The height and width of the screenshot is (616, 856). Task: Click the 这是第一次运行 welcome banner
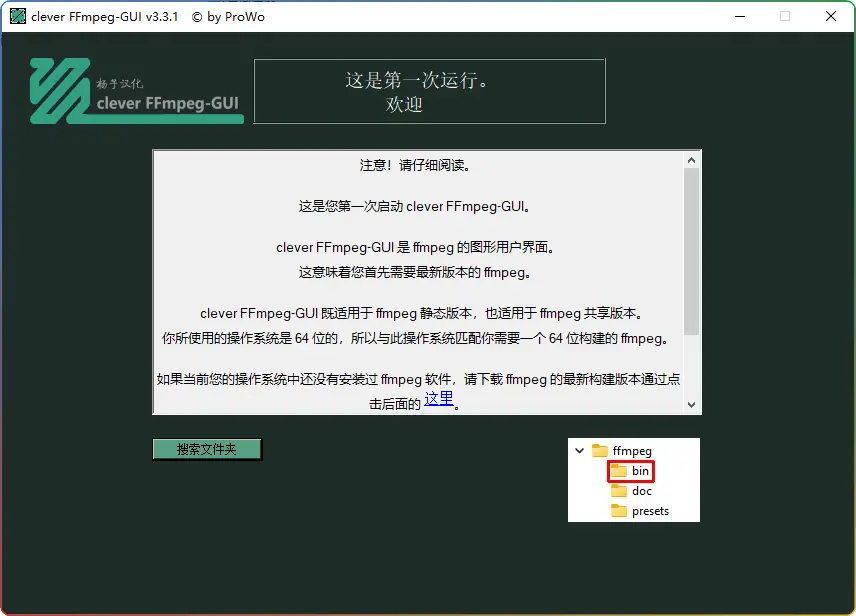(x=429, y=91)
